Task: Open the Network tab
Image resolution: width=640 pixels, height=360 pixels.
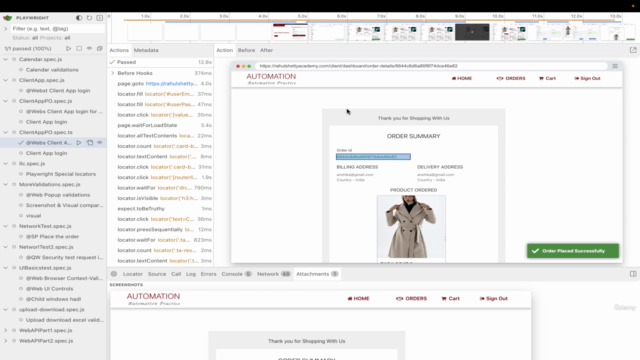Action: [273, 274]
